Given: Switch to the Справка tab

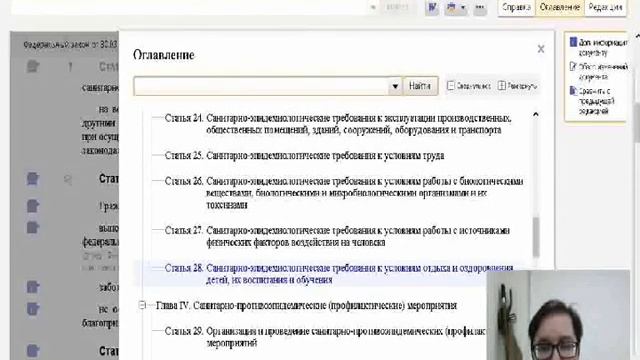Looking at the screenshot, I should coord(516,7).
